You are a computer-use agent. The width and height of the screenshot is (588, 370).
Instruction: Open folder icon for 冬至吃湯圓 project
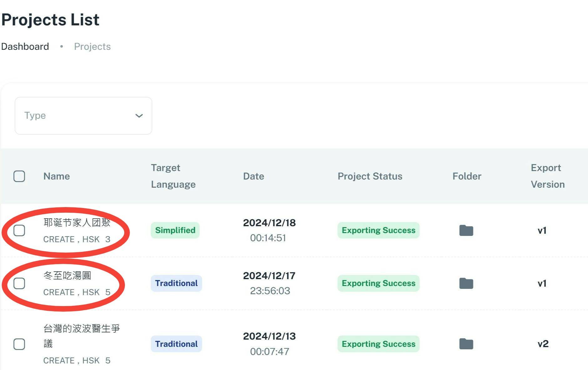coord(466,283)
